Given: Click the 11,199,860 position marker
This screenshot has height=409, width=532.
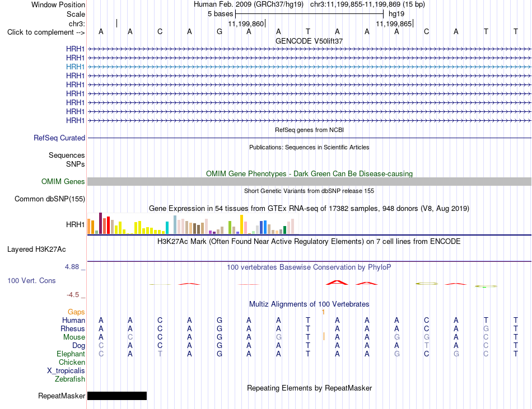Looking at the screenshot, I should (246, 23).
